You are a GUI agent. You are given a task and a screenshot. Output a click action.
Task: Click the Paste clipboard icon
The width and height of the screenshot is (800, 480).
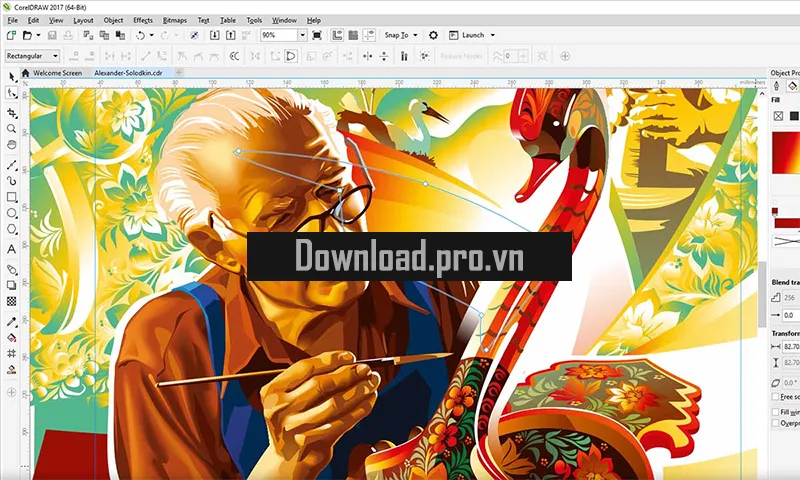(120, 35)
